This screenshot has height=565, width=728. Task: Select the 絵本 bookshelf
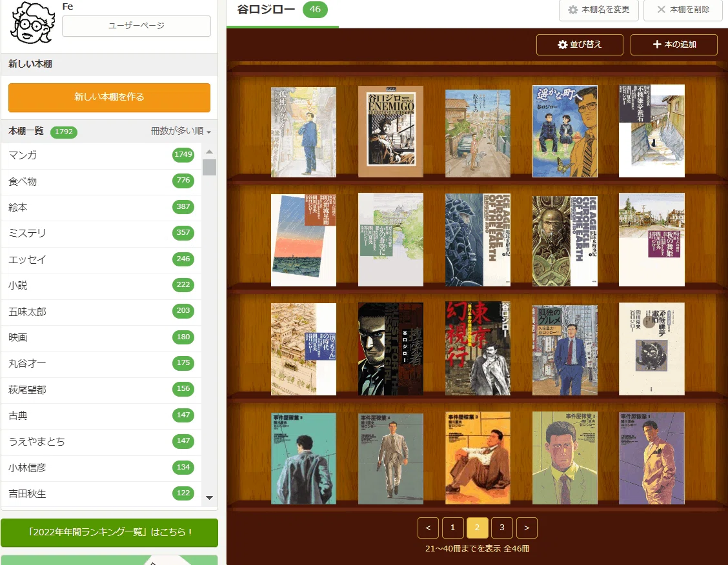101,207
